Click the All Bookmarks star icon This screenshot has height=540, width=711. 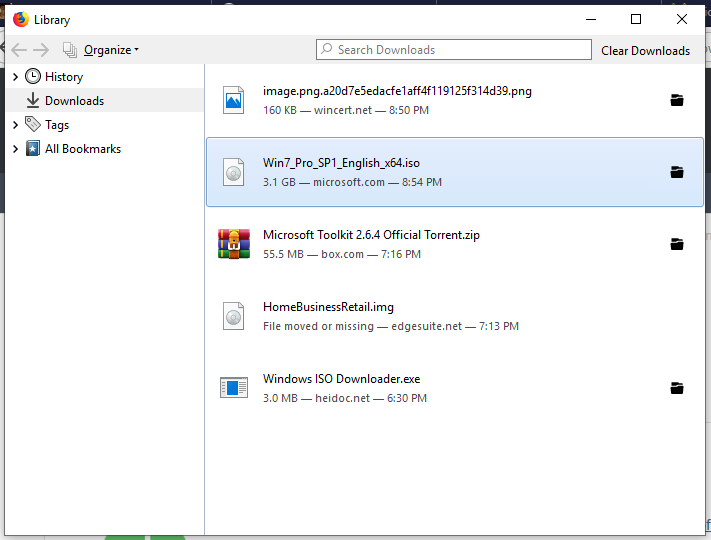click(33, 148)
